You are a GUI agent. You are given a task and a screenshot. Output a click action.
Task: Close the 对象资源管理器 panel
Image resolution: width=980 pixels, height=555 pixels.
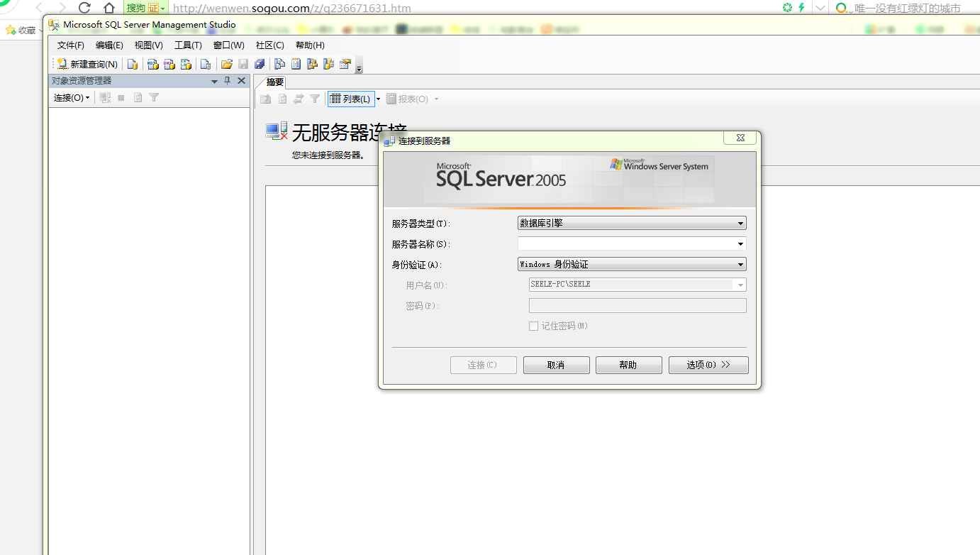241,81
